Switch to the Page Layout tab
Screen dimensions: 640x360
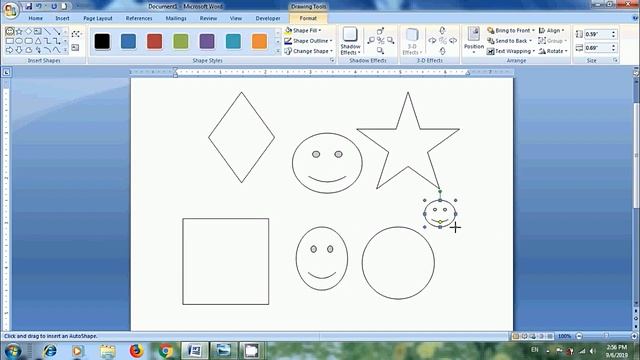98,18
